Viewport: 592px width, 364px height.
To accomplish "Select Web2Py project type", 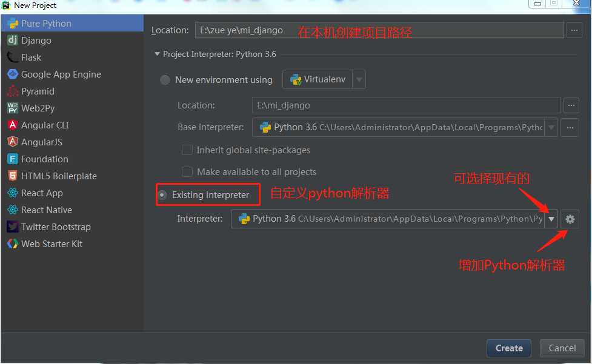I will click(72, 108).
